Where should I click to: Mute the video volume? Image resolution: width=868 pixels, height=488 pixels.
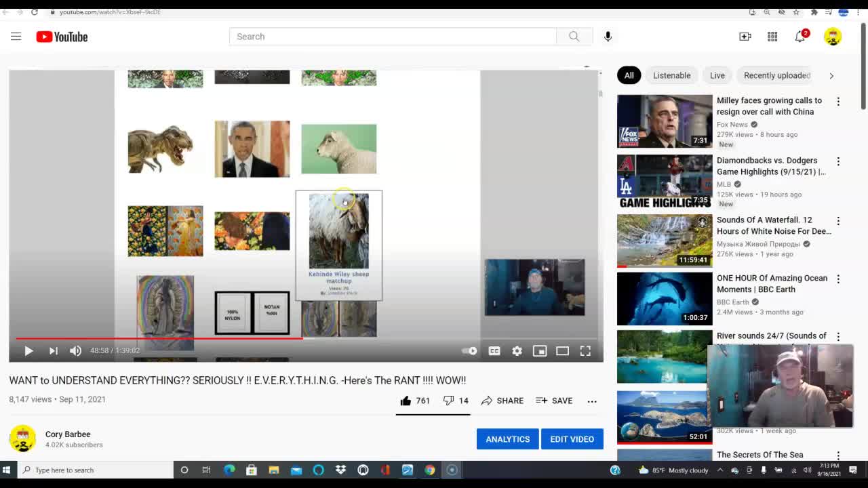pyautogui.click(x=75, y=350)
